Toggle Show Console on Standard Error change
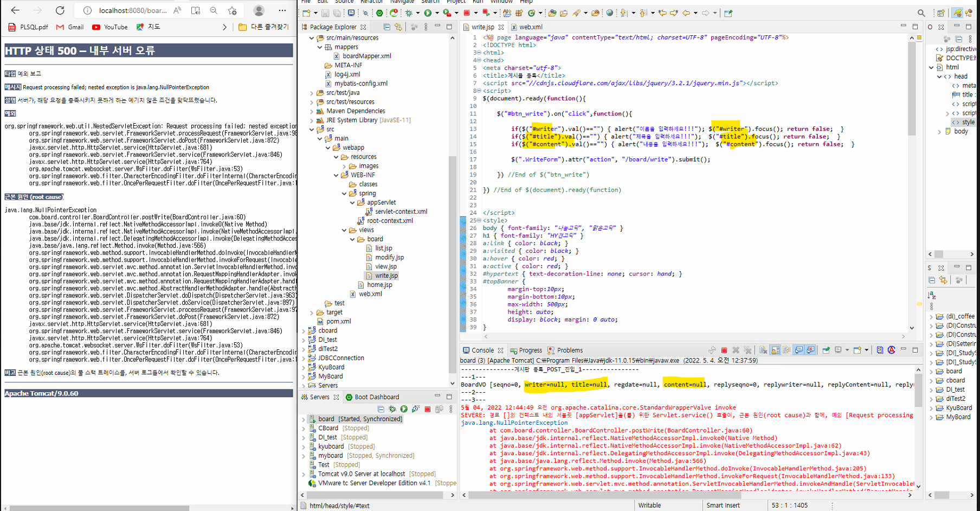The width and height of the screenshot is (980, 511). tap(810, 350)
